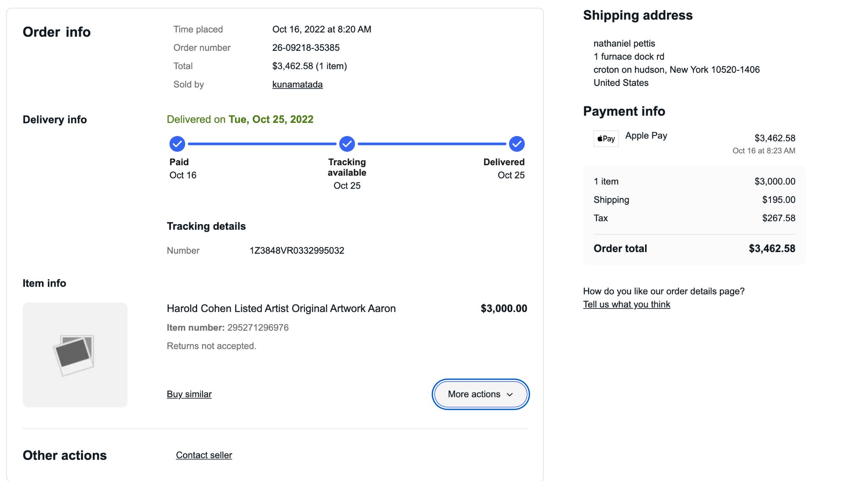This screenshot has width=868, height=481.
Task: Open the Contact seller link
Action: [204, 455]
